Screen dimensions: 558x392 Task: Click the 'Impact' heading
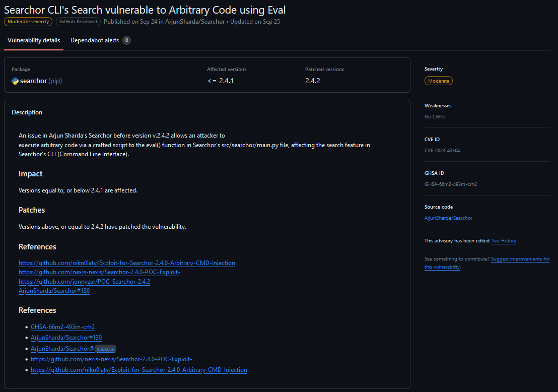tap(30, 174)
